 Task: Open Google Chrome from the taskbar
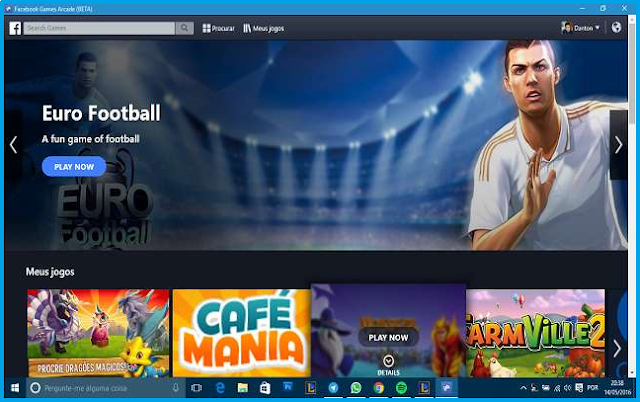[x=379, y=388]
